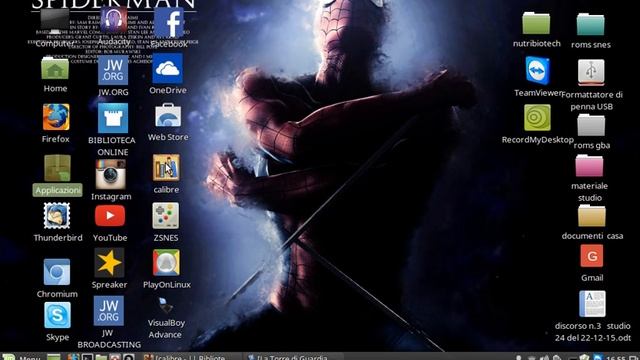The image size is (640, 360).
Task: Launch VisualBoy Advance emulator icon
Action: point(165,306)
